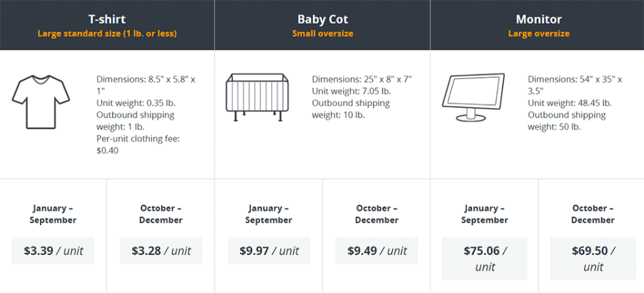Click the $3.39 per unit price box
This screenshot has height=293, width=644.
(x=53, y=251)
